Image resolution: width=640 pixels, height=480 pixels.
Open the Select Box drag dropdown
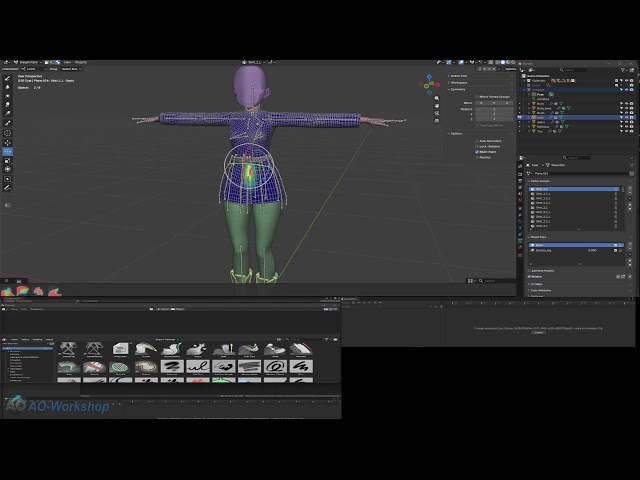tap(71, 69)
